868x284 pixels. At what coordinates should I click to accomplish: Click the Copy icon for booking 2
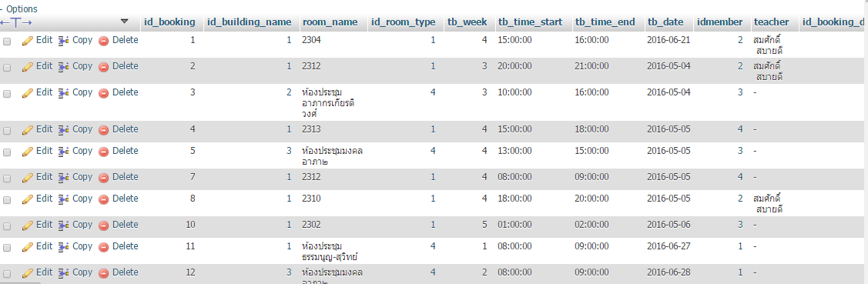(x=63, y=66)
